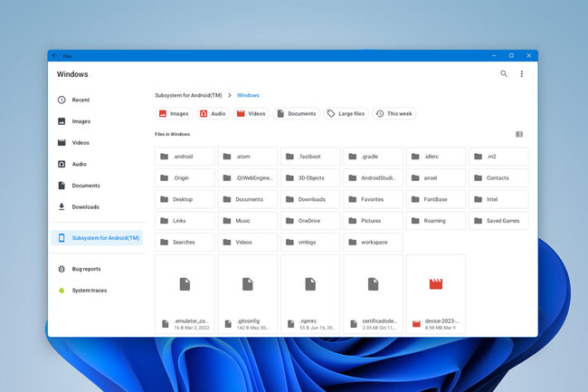Filter by Images chip
Viewport: 588px width, 392px height.
tap(174, 114)
